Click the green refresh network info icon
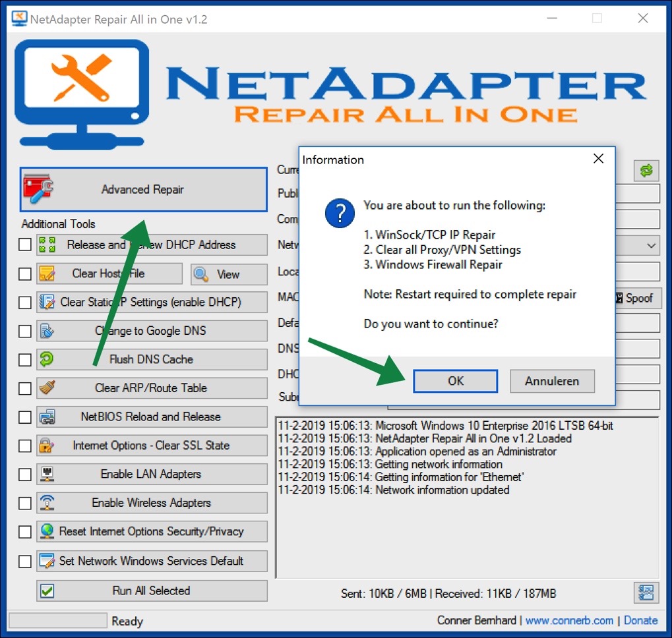The width and height of the screenshot is (672, 638). (x=646, y=171)
